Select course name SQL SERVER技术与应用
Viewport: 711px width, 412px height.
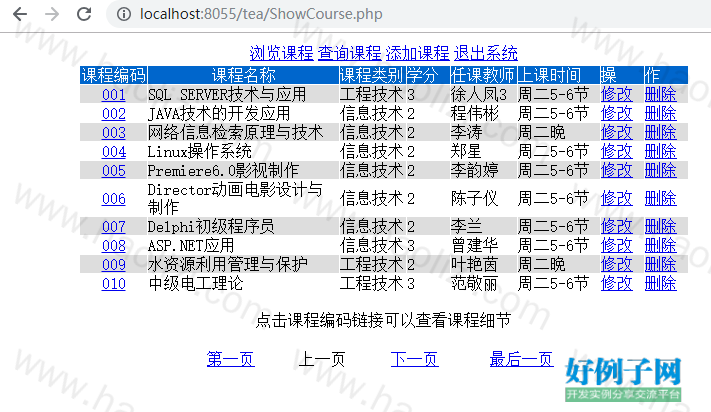pyautogui.click(x=227, y=95)
